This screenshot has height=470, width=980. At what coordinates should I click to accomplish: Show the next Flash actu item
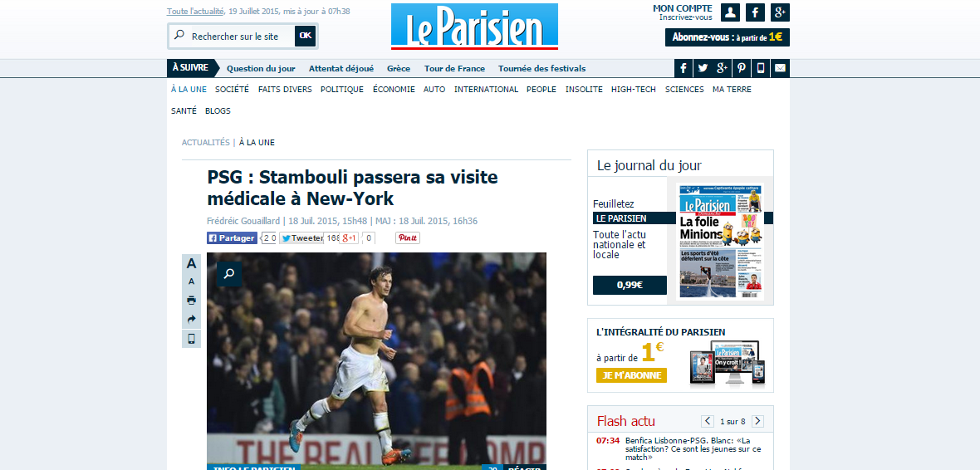click(x=757, y=421)
